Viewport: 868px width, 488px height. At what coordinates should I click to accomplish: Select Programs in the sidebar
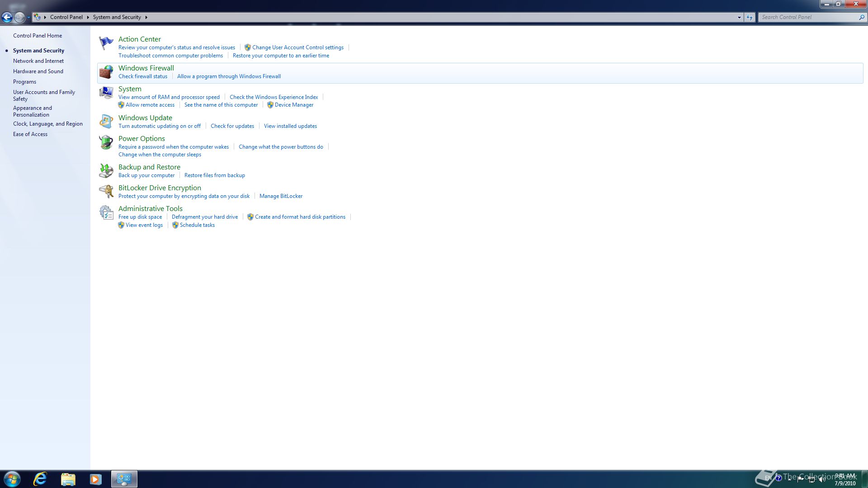point(24,82)
